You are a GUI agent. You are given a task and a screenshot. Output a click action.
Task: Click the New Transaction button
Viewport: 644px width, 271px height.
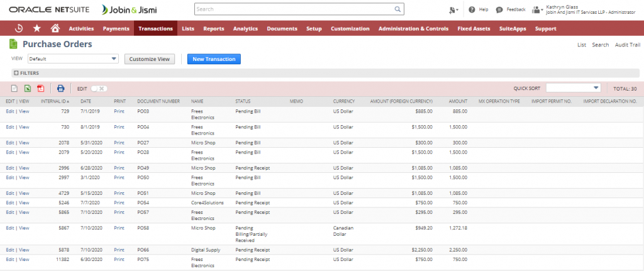214,58
